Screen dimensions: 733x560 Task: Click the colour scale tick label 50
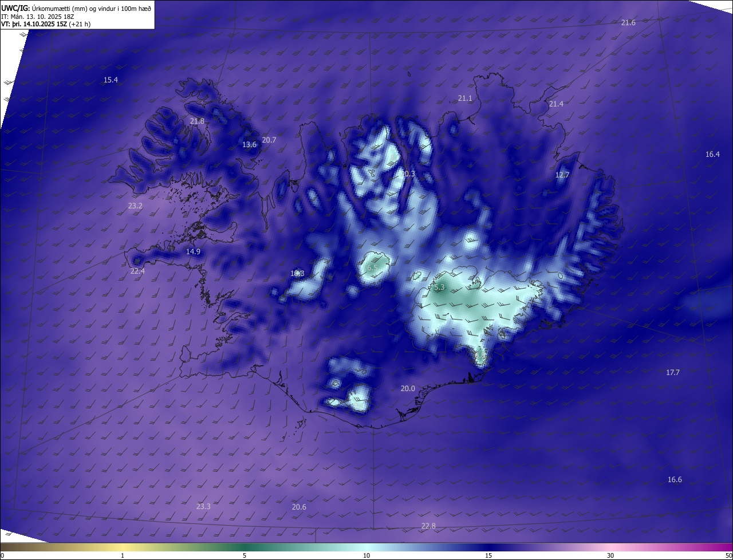coord(728,556)
